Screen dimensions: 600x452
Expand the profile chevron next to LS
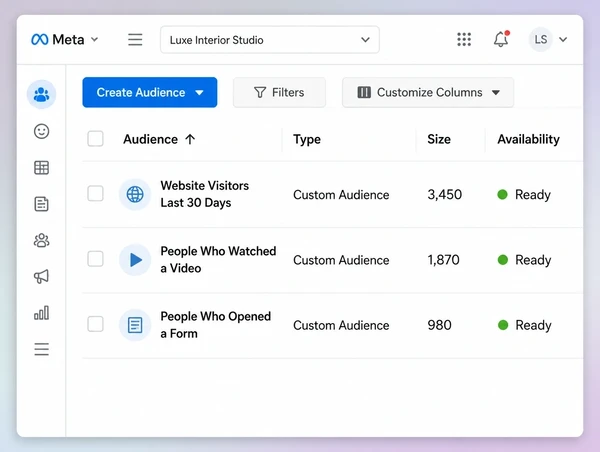563,39
